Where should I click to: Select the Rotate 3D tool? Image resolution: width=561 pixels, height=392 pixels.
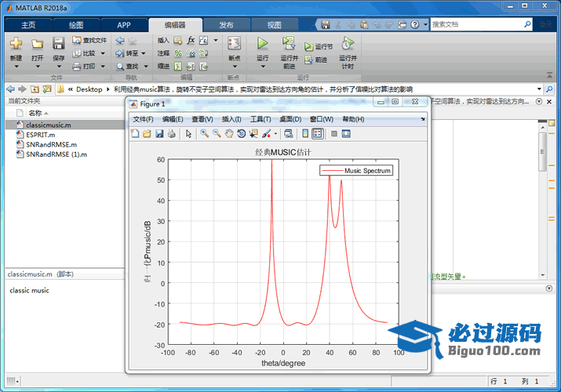tap(241, 134)
